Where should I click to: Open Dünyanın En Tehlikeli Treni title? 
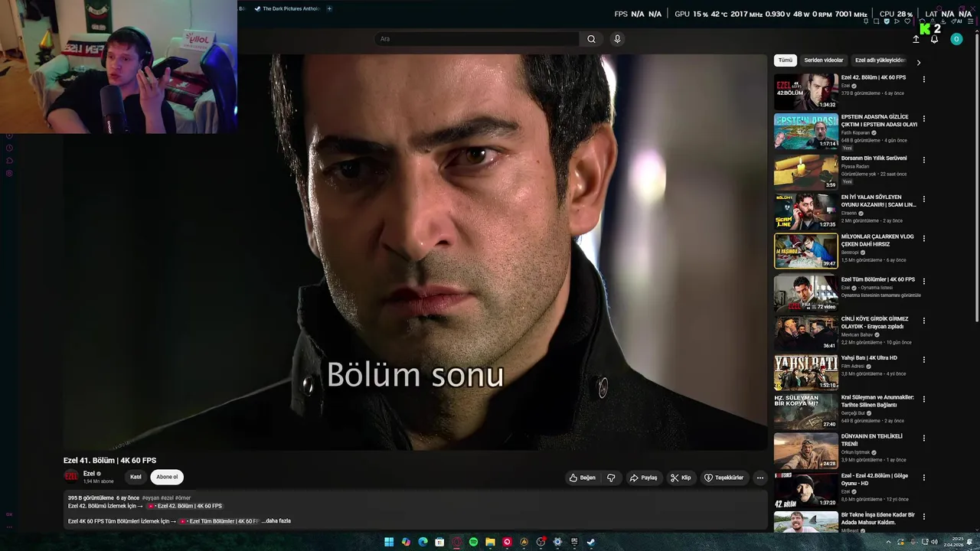click(872, 440)
